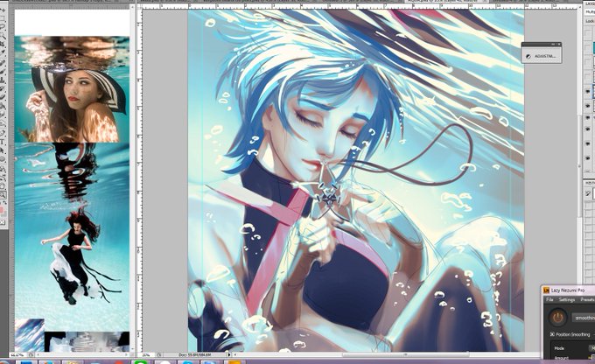Open the History panel tab
The width and height of the screenshot is (595, 364).
(x=590, y=184)
